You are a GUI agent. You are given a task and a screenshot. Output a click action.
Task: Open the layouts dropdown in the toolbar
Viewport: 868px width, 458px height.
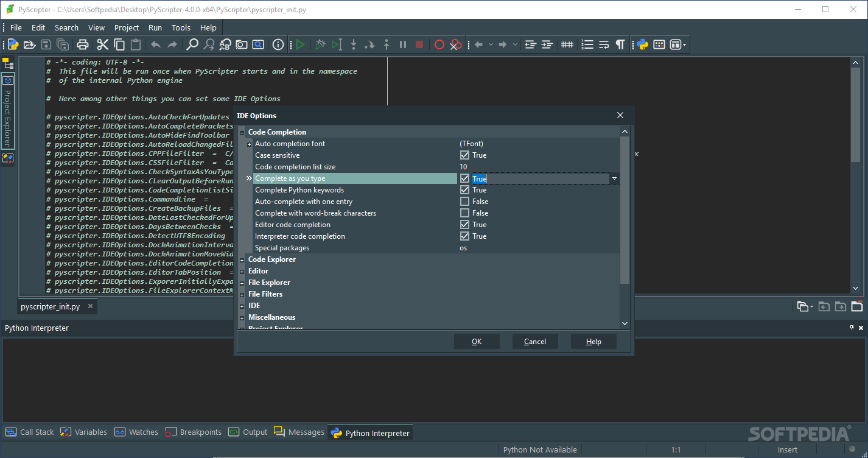pyautogui.click(x=678, y=44)
